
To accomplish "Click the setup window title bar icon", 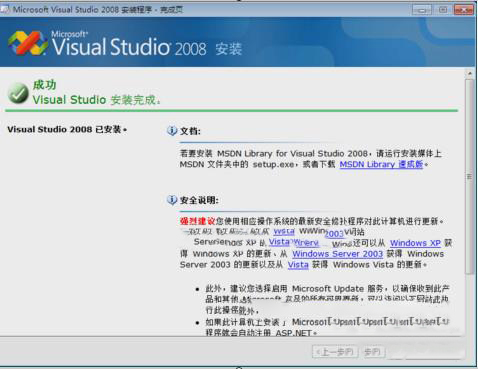I will tap(5, 9).
